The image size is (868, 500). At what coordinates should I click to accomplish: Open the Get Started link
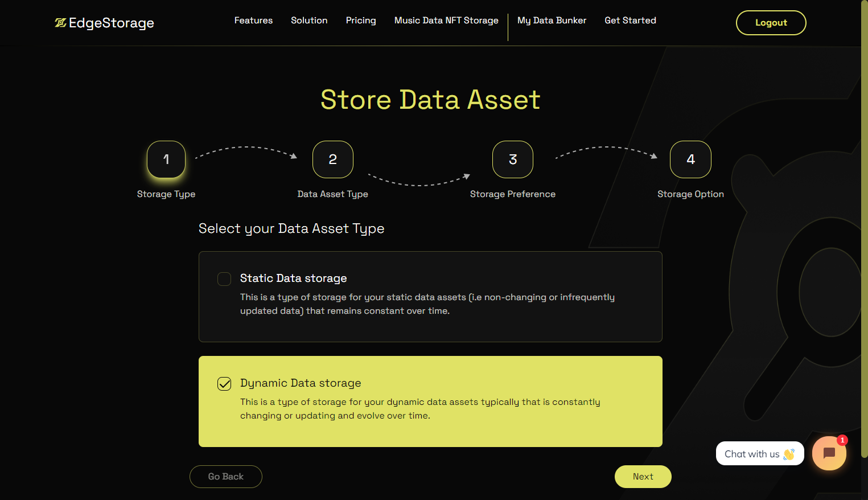pos(630,21)
